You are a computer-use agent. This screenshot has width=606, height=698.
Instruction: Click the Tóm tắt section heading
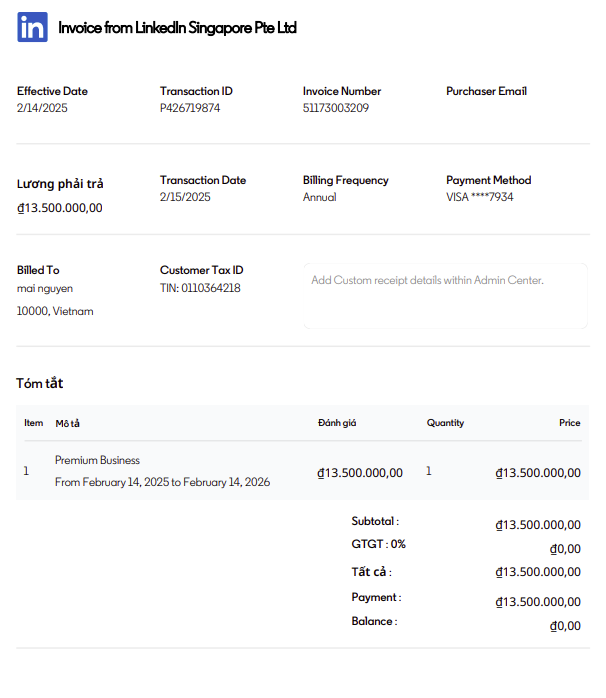tap(40, 383)
